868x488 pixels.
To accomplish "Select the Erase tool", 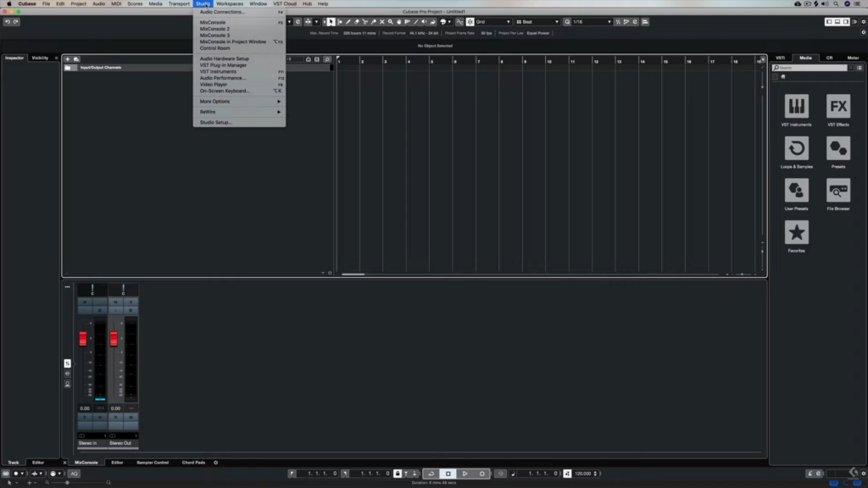I will pos(357,22).
